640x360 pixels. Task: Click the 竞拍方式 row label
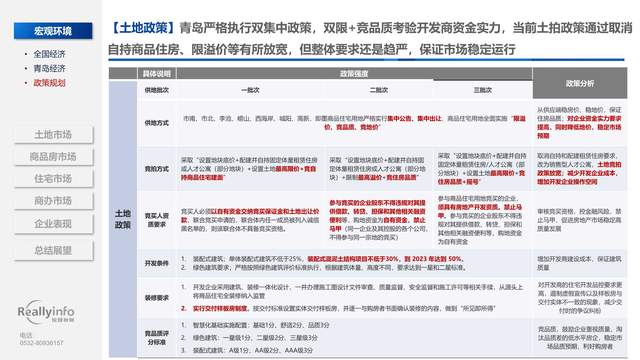tap(156, 169)
